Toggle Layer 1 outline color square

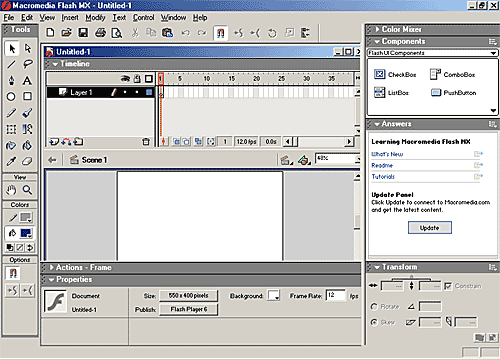coord(149,92)
